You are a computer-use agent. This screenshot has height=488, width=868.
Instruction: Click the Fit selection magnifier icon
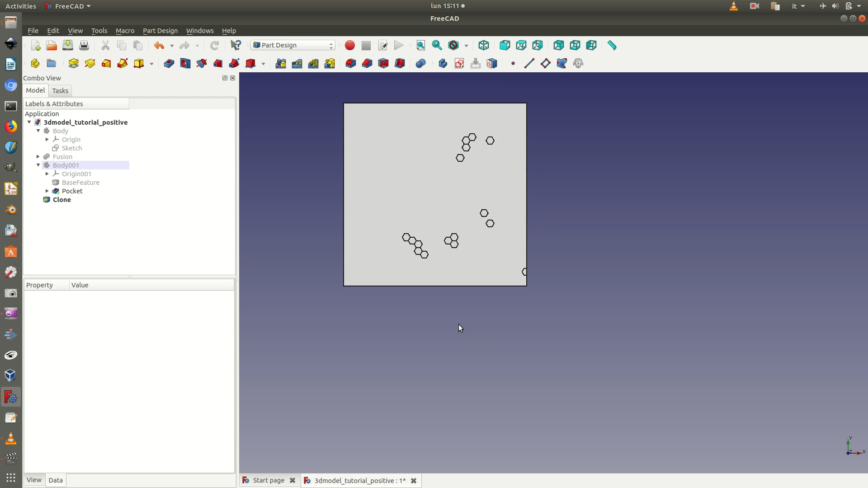437,45
